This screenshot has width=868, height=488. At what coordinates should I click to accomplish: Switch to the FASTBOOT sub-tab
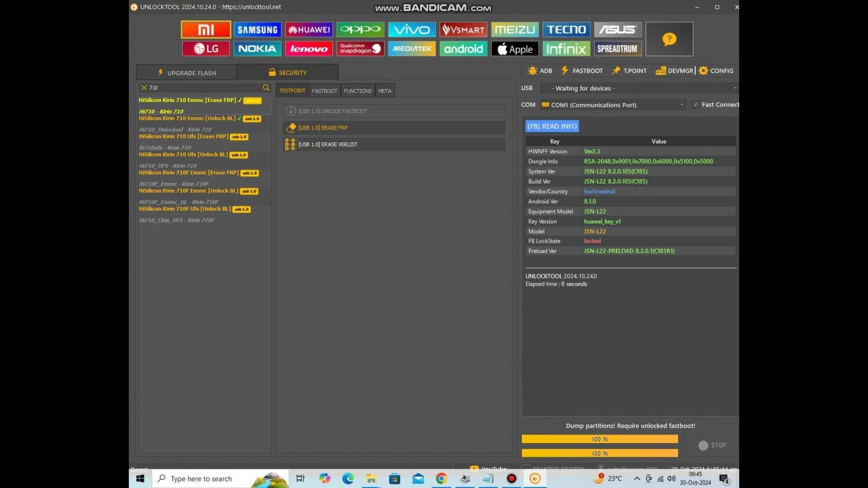click(x=324, y=91)
